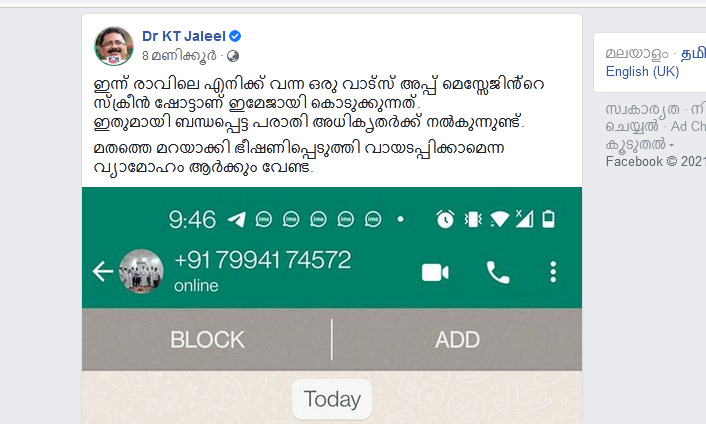706x424 pixels.
Task: Start a video call with camera icon
Action: (x=435, y=272)
